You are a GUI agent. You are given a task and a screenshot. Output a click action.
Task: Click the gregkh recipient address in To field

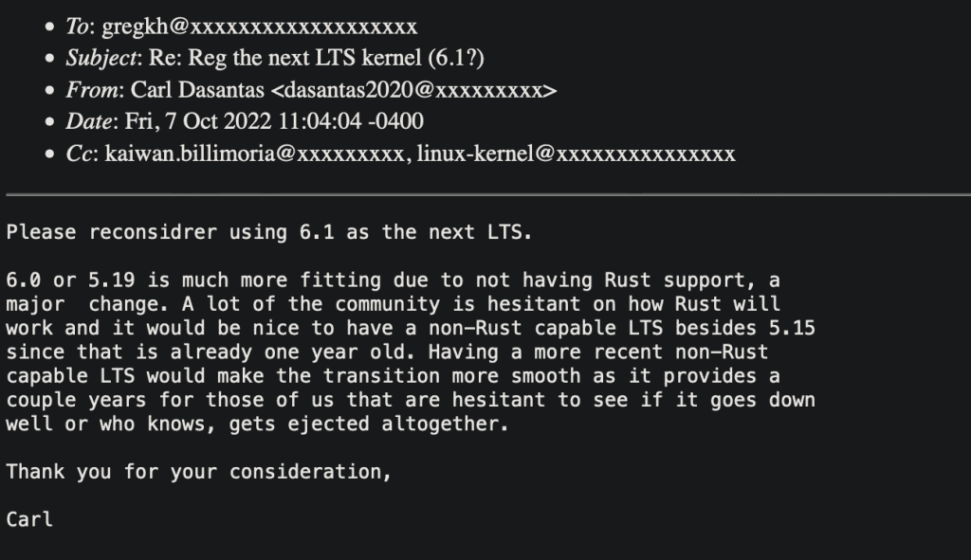(x=260, y=27)
